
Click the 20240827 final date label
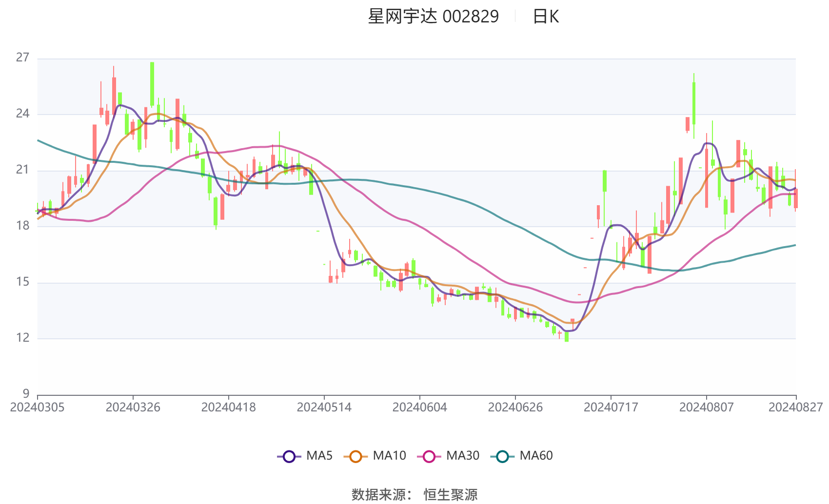coord(796,407)
